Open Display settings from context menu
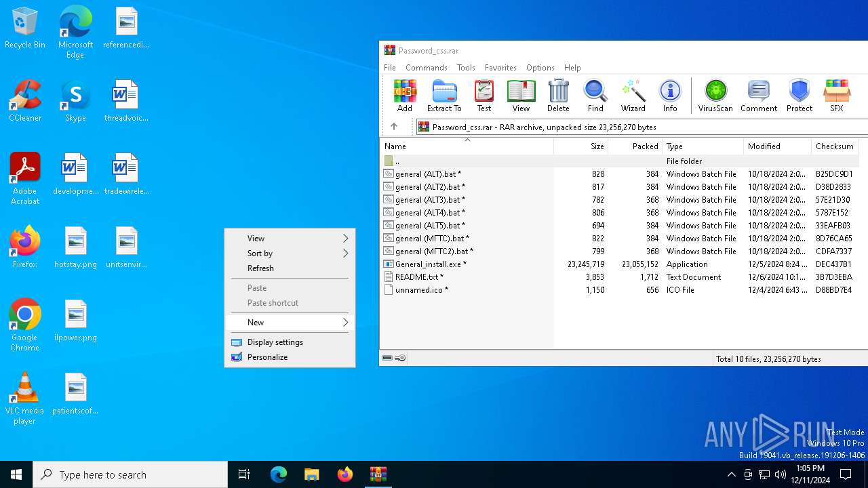The height and width of the screenshot is (488, 868). tap(290, 342)
